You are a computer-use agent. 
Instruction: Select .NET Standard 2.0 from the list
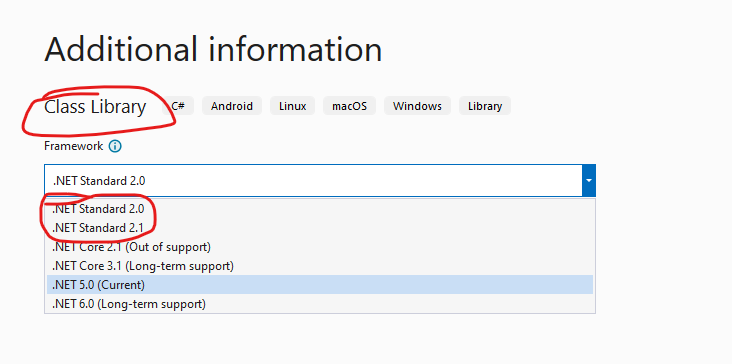coord(320,209)
